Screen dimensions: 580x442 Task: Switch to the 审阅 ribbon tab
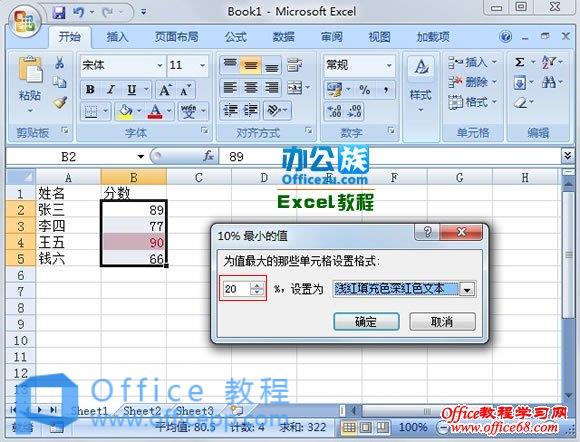click(x=331, y=37)
